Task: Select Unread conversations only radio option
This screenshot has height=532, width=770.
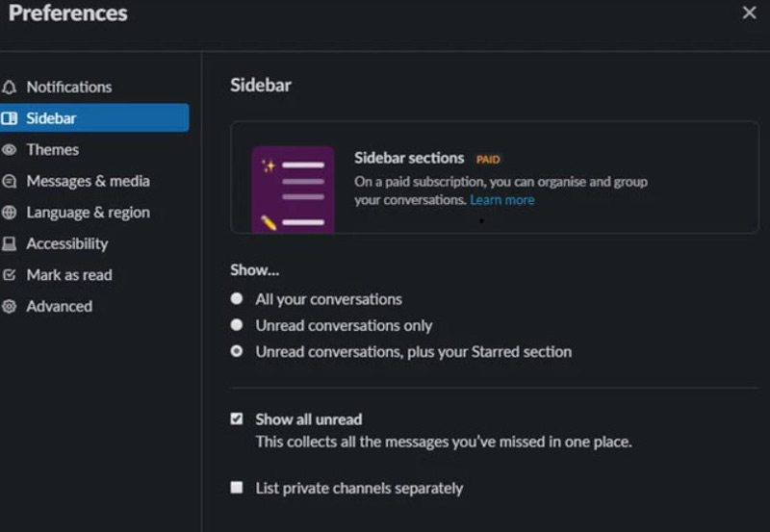Action: click(237, 325)
